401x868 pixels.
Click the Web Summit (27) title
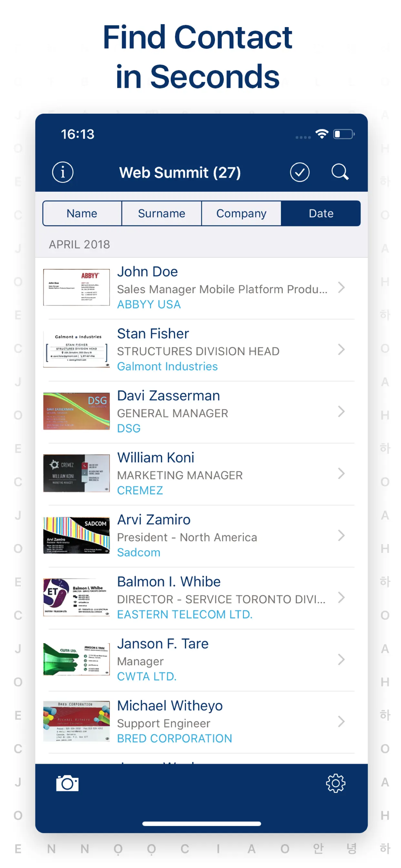coord(180,172)
